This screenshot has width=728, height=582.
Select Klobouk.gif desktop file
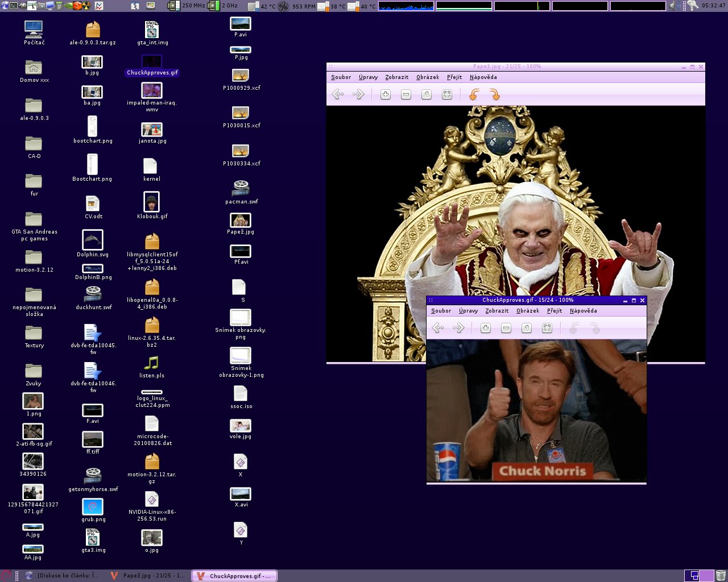(152, 205)
